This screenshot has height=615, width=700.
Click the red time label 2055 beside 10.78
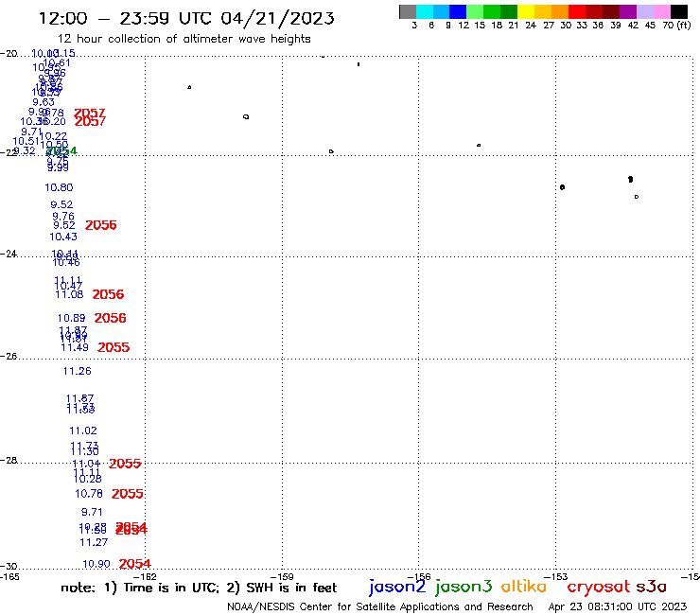128,494
